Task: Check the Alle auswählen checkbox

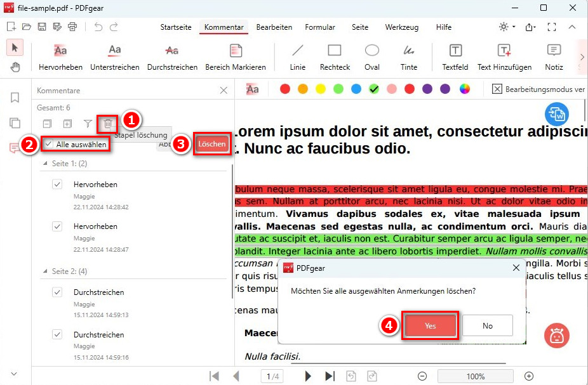Action: pos(48,144)
